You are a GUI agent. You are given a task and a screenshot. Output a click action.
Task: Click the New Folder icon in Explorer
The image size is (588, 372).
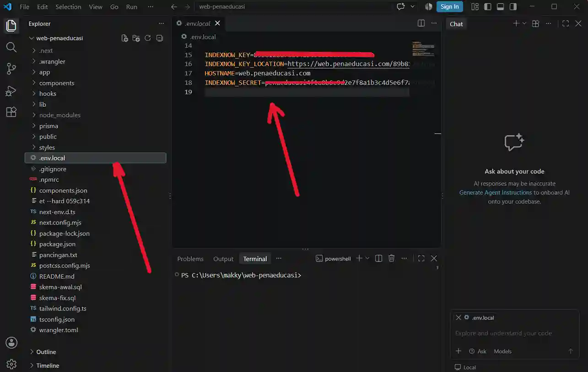[x=136, y=38]
